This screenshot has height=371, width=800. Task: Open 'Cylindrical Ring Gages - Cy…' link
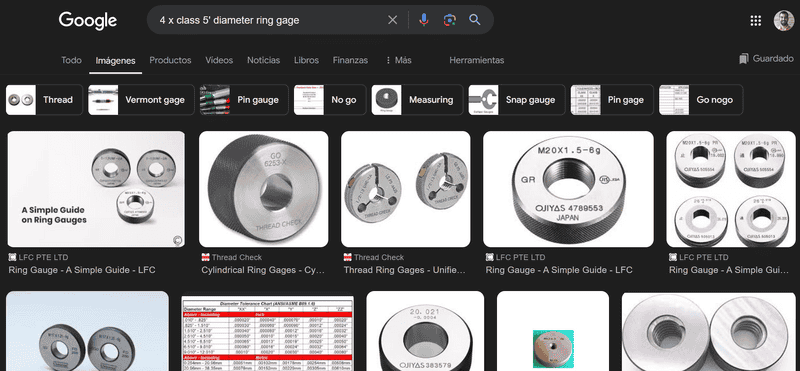coord(263,270)
